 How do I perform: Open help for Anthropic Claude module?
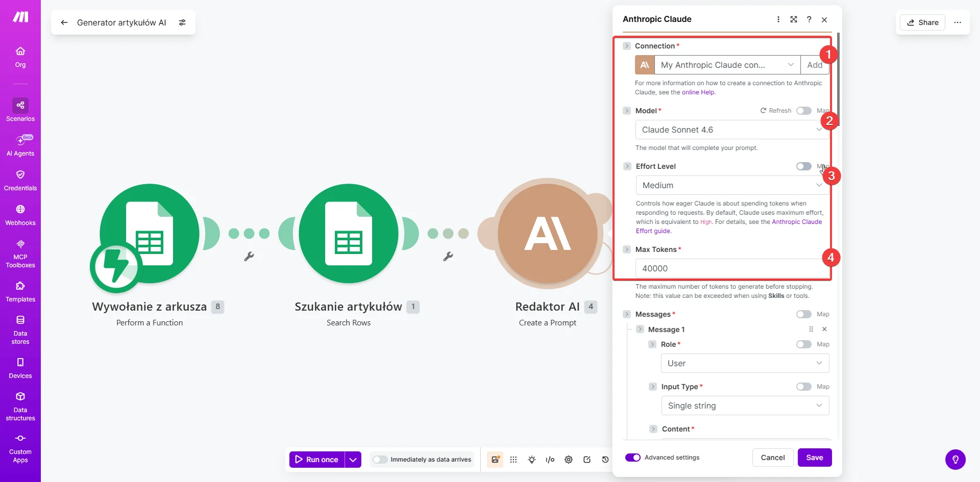tap(809, 19)
